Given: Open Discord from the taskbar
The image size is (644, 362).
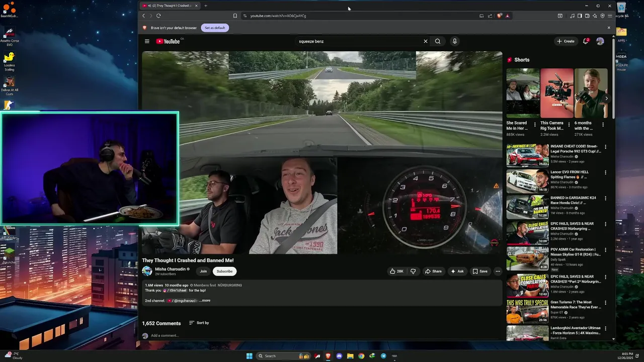Looking at the screenshot, I should click(x=339, y=356).
